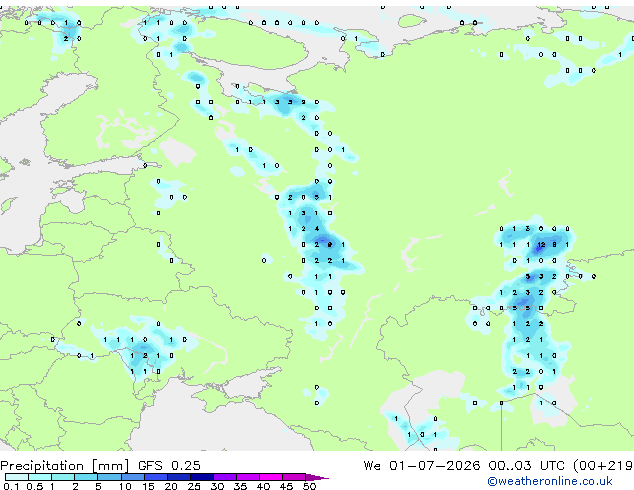Click the 'We 01-07-2026' date text
The height and width of the screenshot is (490, 634).
click(x=422, y=466)
